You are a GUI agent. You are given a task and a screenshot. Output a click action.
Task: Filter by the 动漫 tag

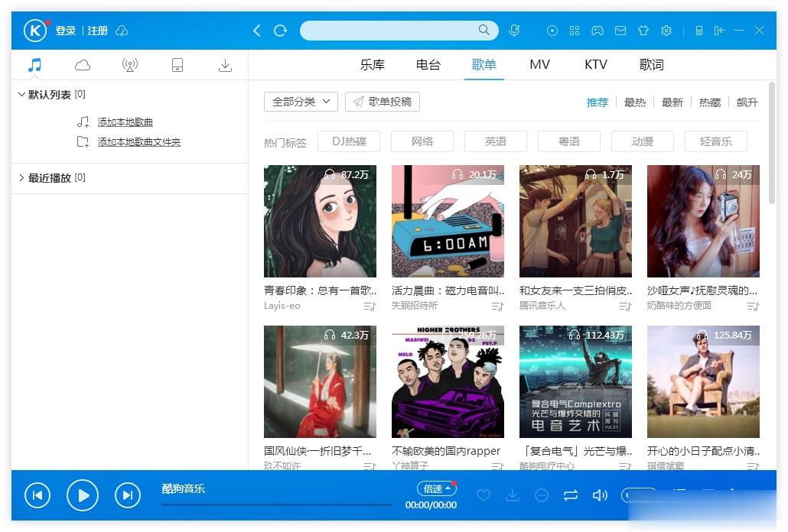[643, 141]
